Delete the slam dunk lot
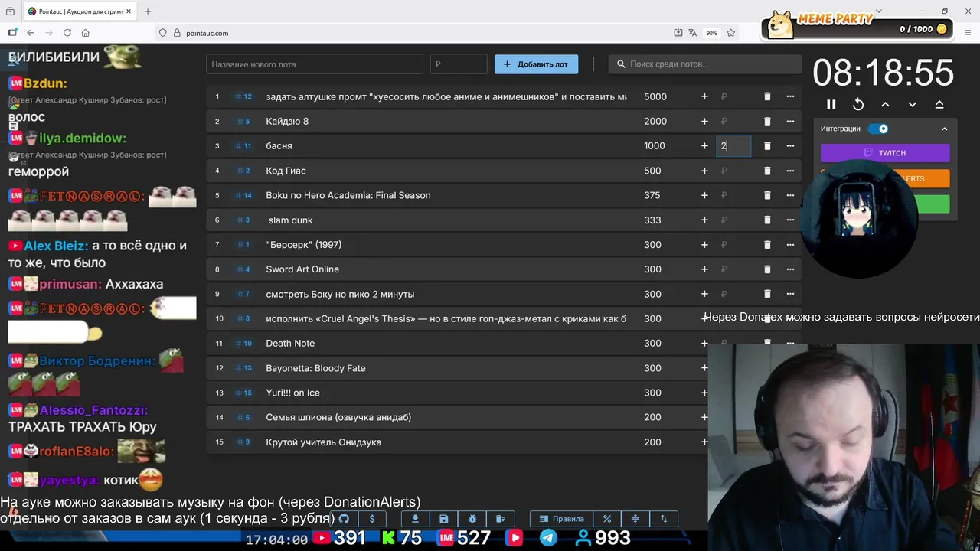The image size is (980, 551). click(767, 220)
